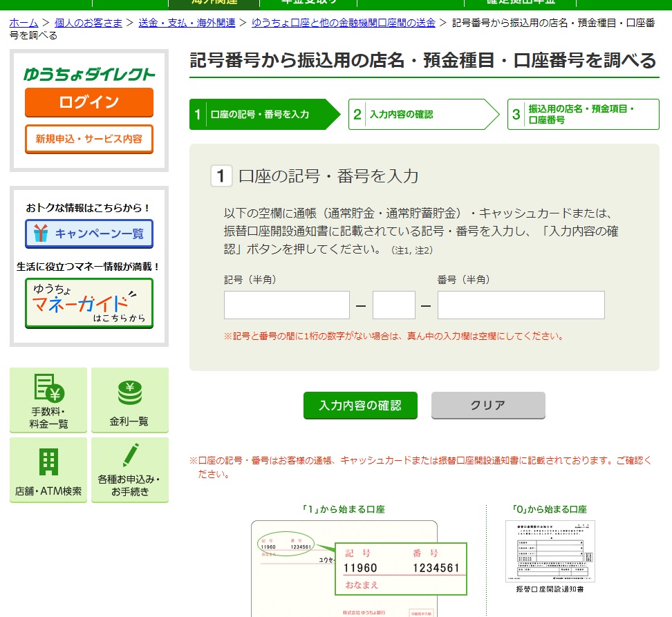
Task: Click inside the 記号 input field
Action: 286,305
